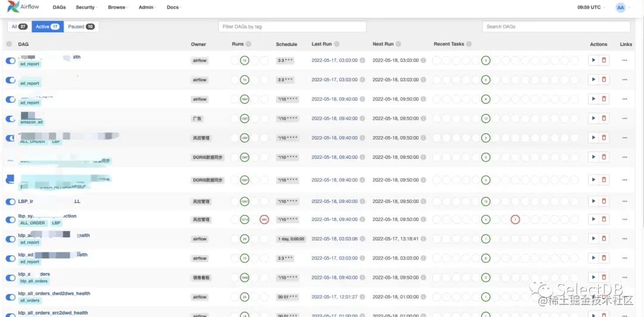
Task: Click red failed task circle in Recent Tasks
Action: point(515,220)
